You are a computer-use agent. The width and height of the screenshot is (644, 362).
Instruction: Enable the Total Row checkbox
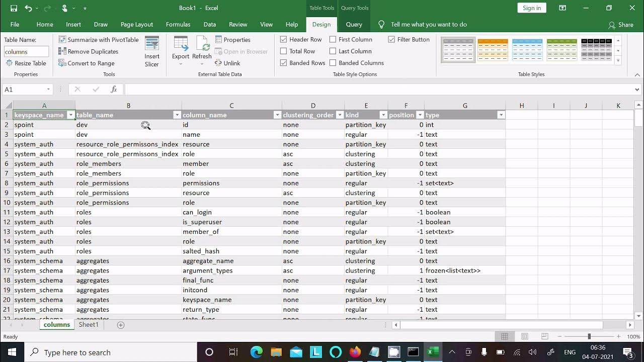point(283,51)
